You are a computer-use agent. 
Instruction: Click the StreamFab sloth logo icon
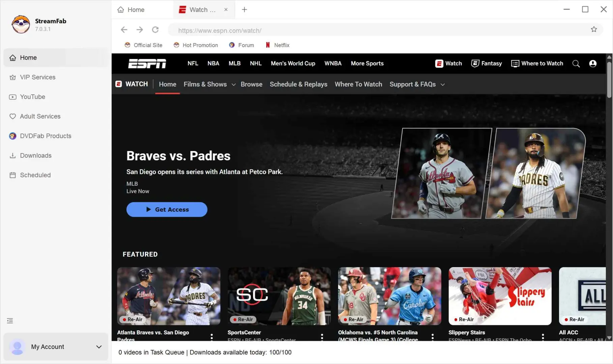[21, 24]
